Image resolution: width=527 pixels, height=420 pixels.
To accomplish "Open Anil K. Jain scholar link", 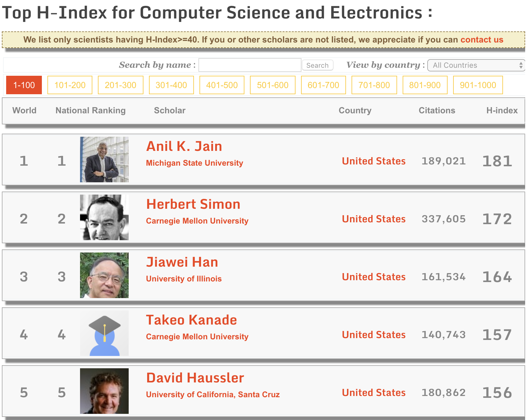I will point(184,146).
